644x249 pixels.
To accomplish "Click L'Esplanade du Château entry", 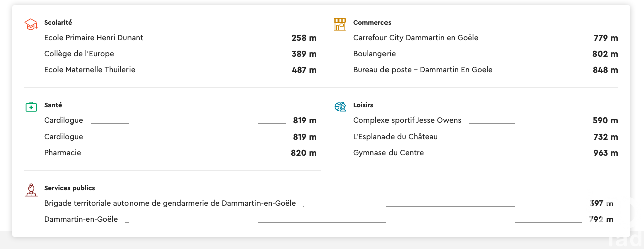I will point(396,137).
